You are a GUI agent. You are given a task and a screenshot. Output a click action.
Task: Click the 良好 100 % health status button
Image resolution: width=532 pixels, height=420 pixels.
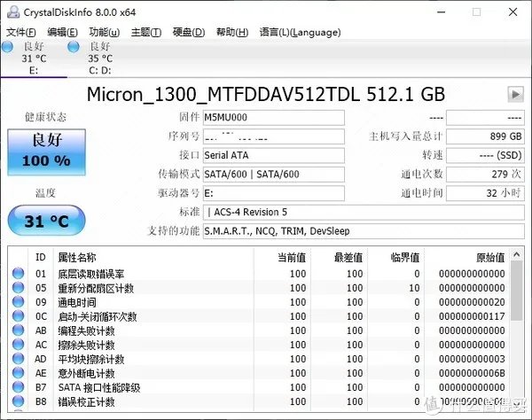pyautogui.click(x=46, y=152)
